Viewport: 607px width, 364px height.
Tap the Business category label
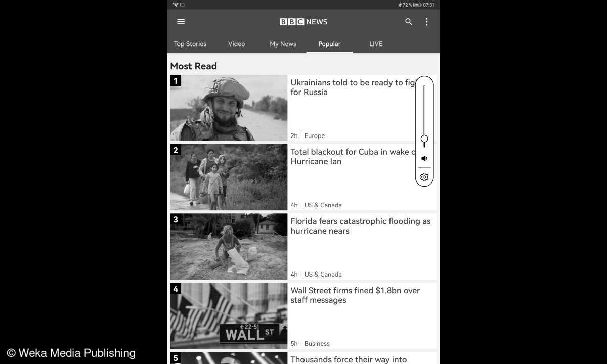[x=317, y=343]
